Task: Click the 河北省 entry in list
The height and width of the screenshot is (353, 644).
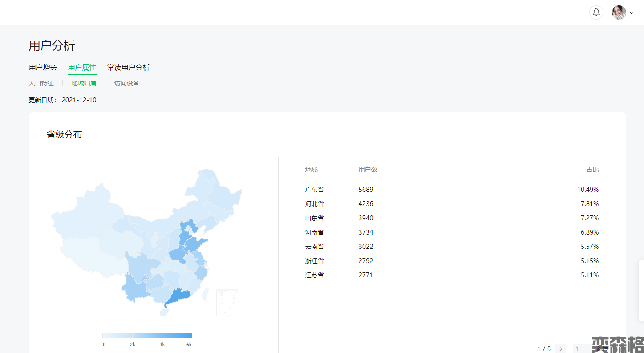Action: (314, 204)
